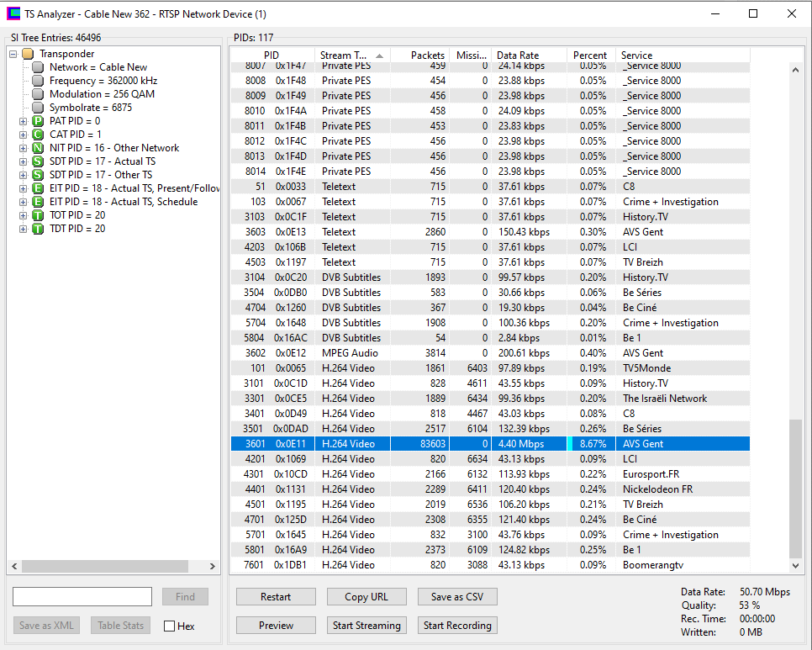Click the green C icon for CAT PID
The width and height of the screenshot is (812, 650).
[x=38, y=135]
